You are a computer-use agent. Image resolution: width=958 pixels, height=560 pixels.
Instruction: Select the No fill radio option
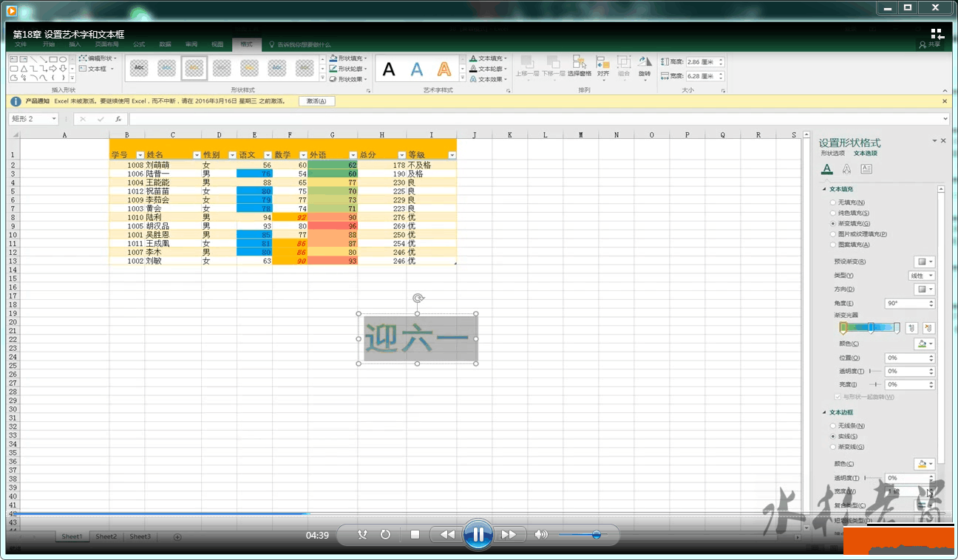[834, 202]
